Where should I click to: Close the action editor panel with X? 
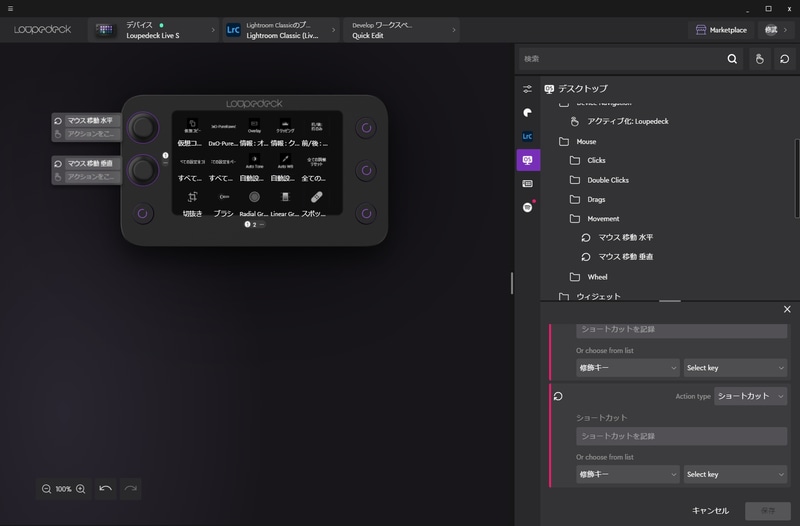787,309
